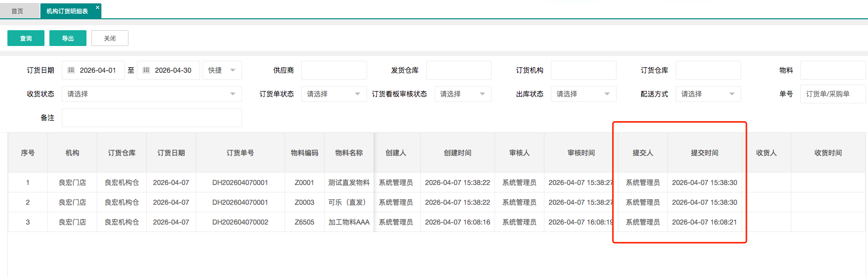Viewport: 868px width, 277px height.
Task: Click the 提交时间 column header
Action: click(x=705, y=153)
